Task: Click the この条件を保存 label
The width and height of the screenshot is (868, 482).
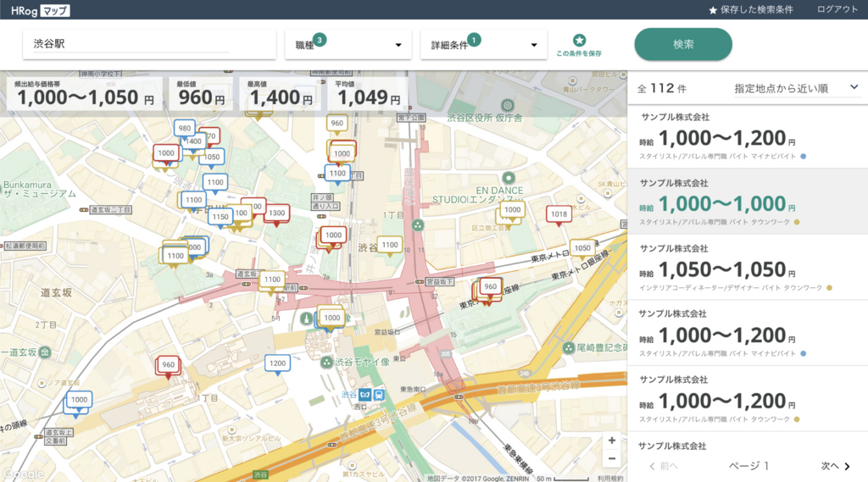Action: pos(579,53)
